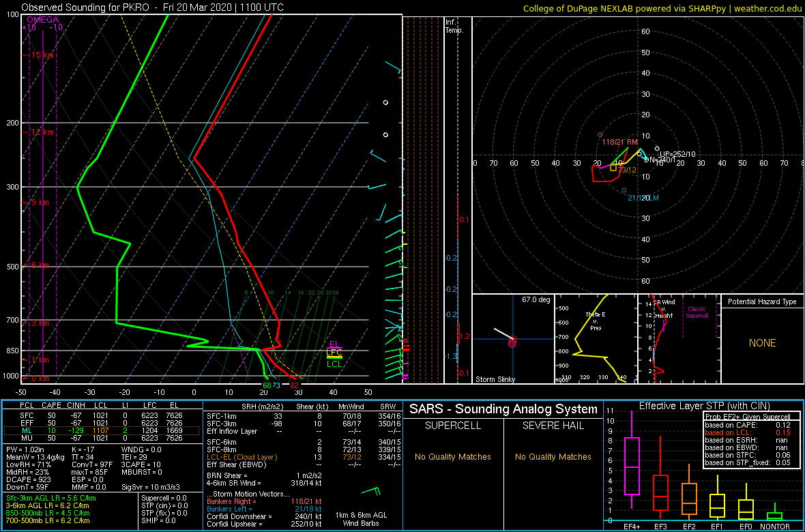Select the SUPERCELL analog column heading
Image resolution: width=805 pixels, height=532 pixels.
[x=454, y=426]
